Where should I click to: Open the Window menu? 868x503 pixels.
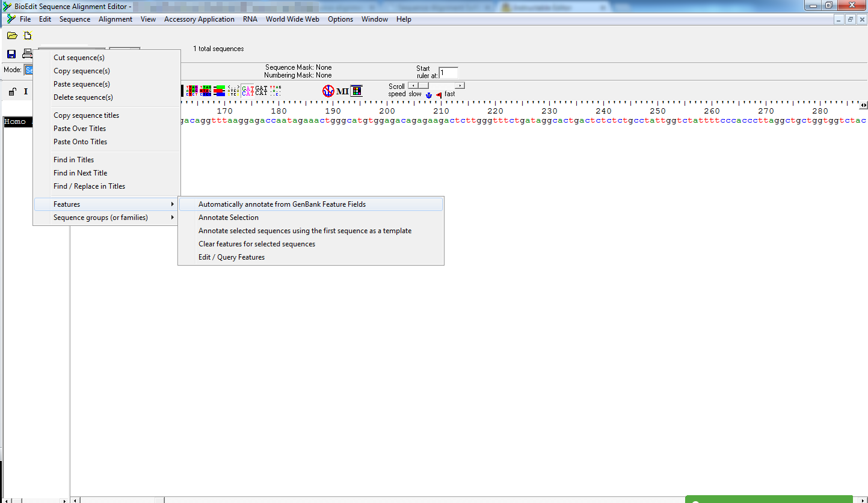(x=375, y=19)
